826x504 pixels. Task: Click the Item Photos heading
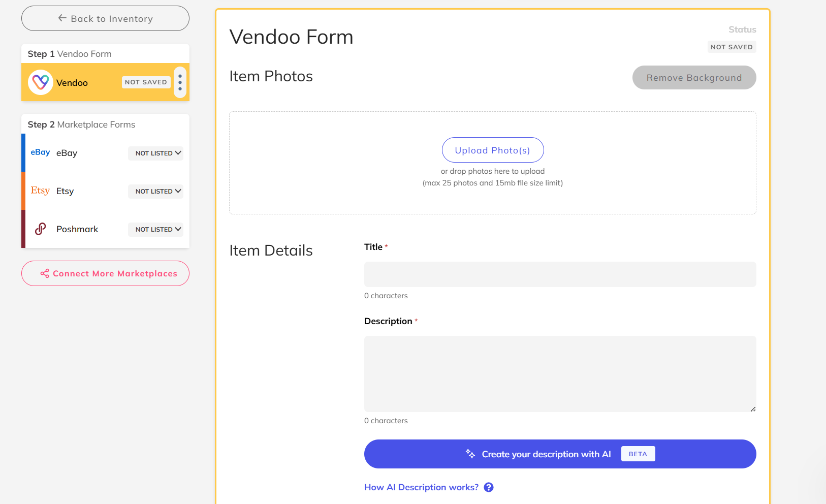pos(271,76)
